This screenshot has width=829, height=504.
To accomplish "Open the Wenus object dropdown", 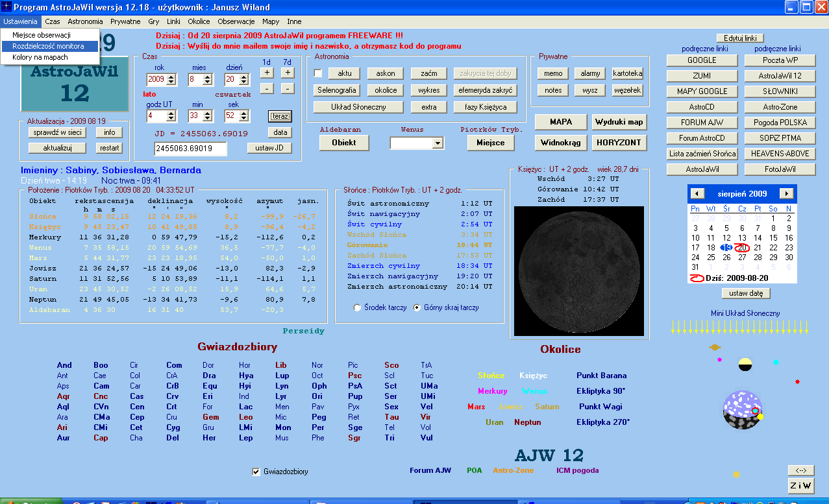I will pyautogui.click(x=438, y=143).
